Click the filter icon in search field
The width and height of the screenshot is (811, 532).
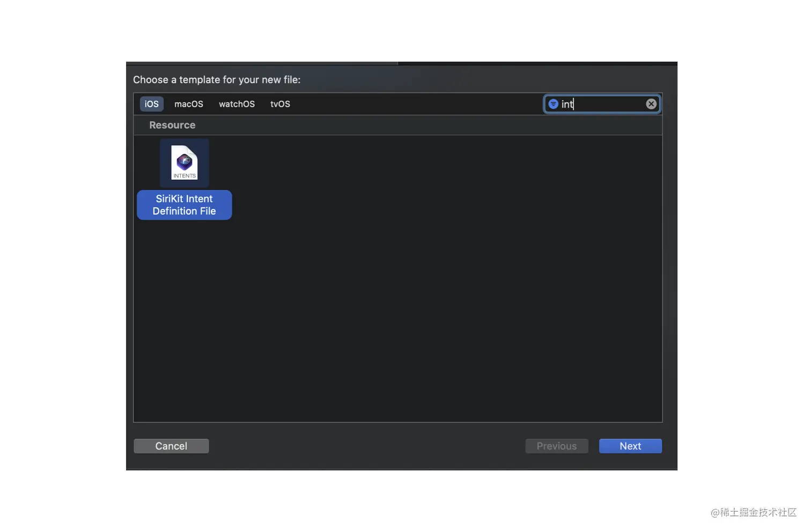553,104
